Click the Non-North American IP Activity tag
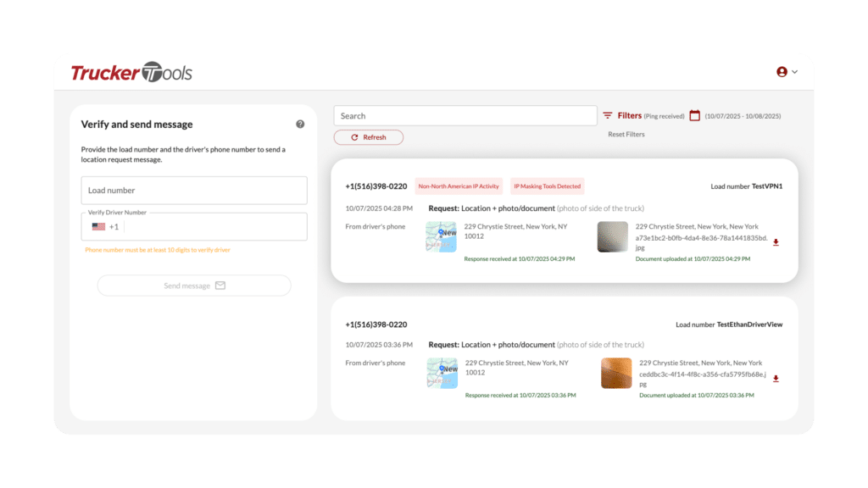The image size is (868, 488). point(459,186)
